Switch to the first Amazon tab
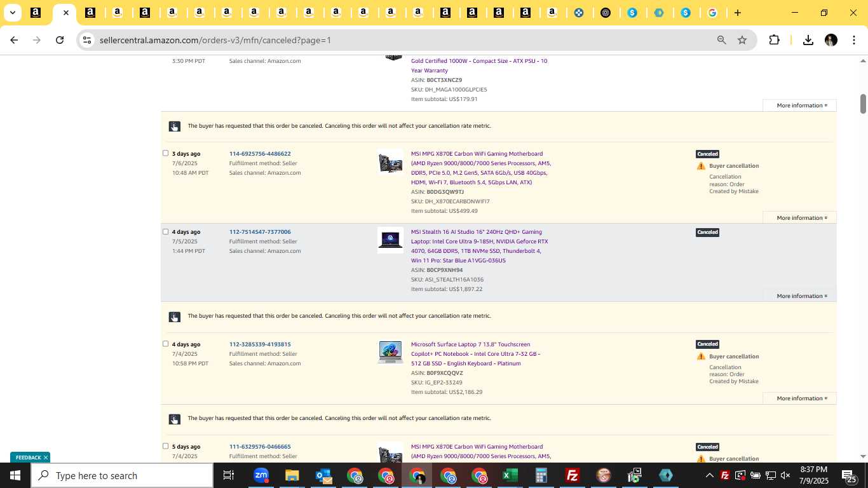Image resolution: width=868 pixels, height=488 pixels. tap(36, 13)
